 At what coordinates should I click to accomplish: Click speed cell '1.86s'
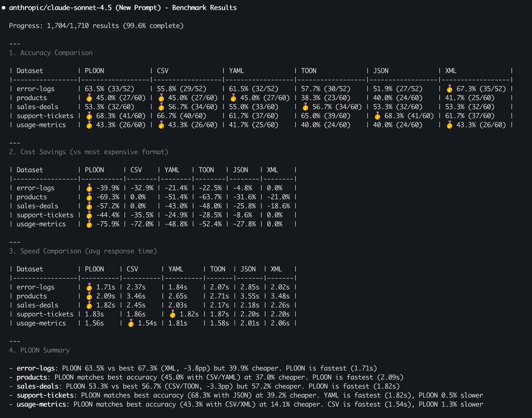(136, 314)
